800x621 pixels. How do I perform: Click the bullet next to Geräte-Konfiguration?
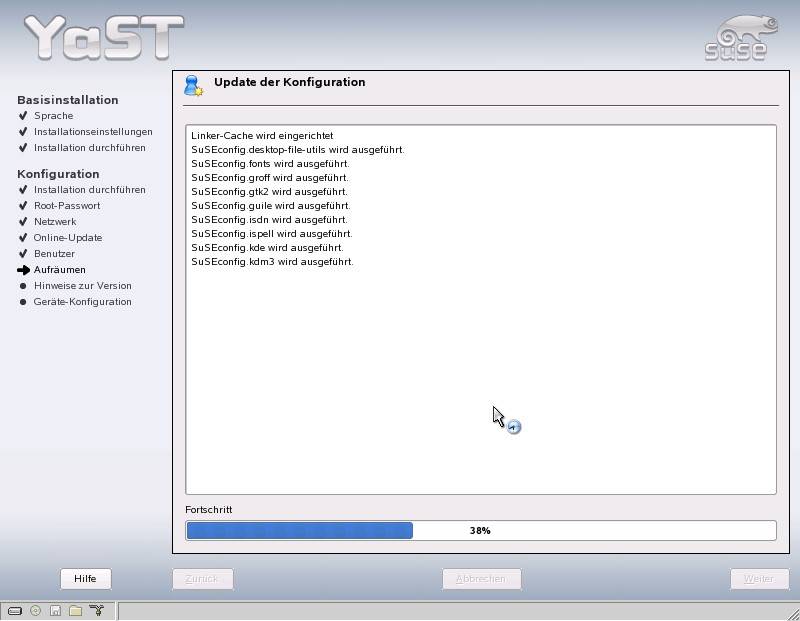[x=23, y=302]
